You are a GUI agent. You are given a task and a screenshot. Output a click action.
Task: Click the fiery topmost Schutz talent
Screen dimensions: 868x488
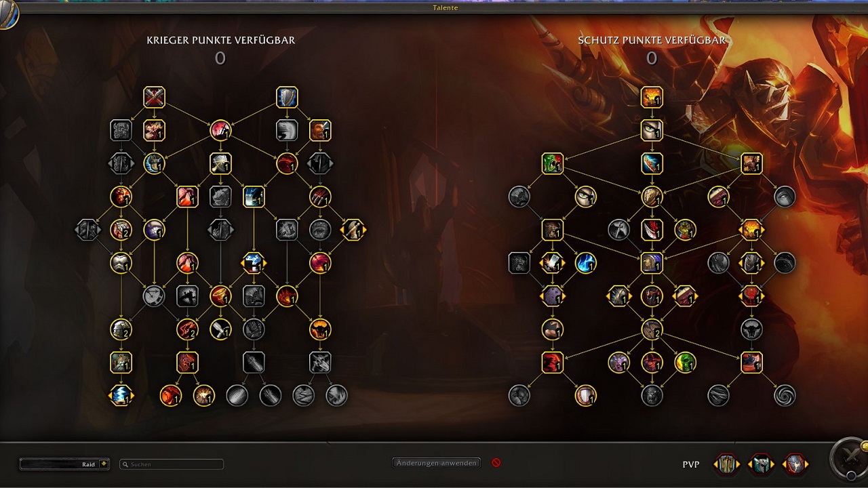(652, 98)
